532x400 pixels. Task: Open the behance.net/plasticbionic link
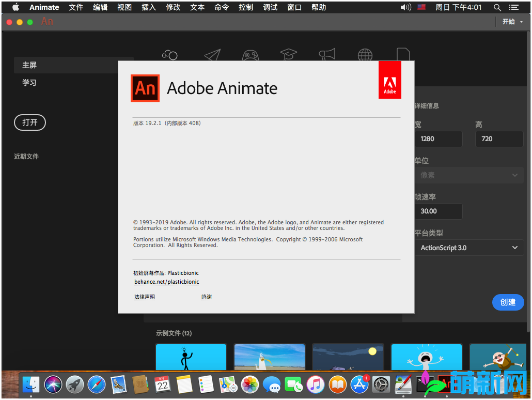tap(167, 282)
